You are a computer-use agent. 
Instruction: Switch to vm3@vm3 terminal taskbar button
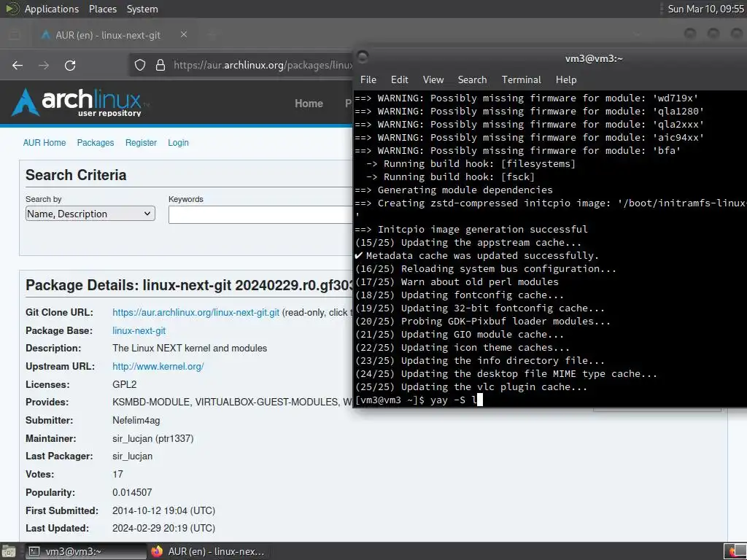tap(85, 551)
